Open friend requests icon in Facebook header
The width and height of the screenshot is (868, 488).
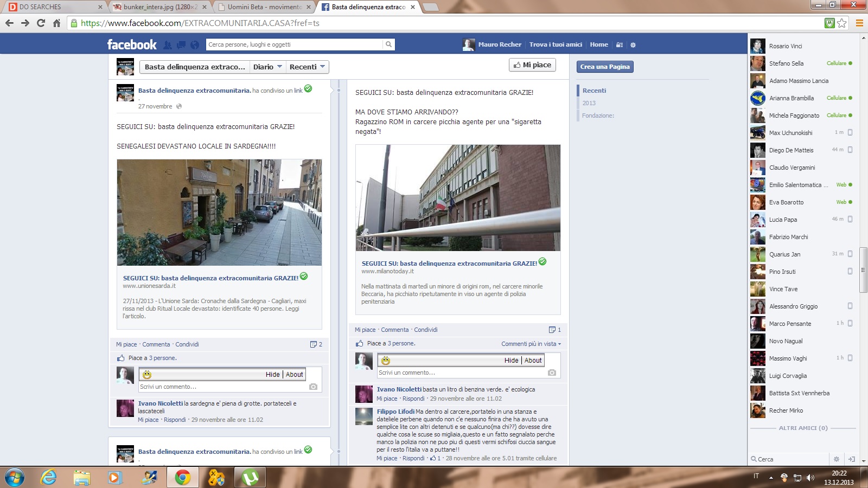coord(168,45)
